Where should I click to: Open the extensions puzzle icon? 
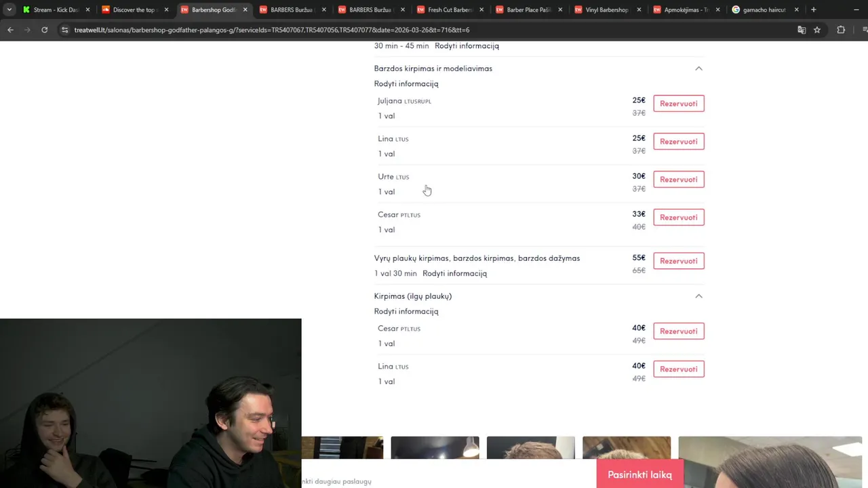(x=841, y=30)
